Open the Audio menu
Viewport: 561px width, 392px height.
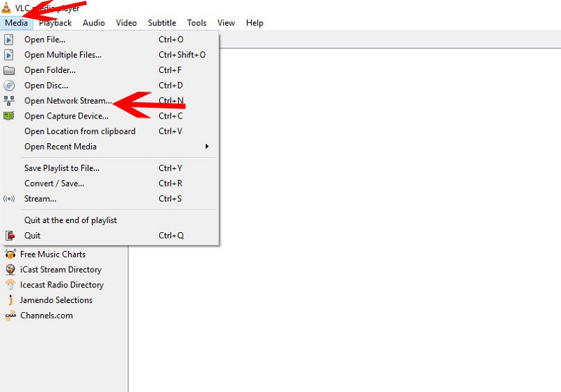(94, 22)
